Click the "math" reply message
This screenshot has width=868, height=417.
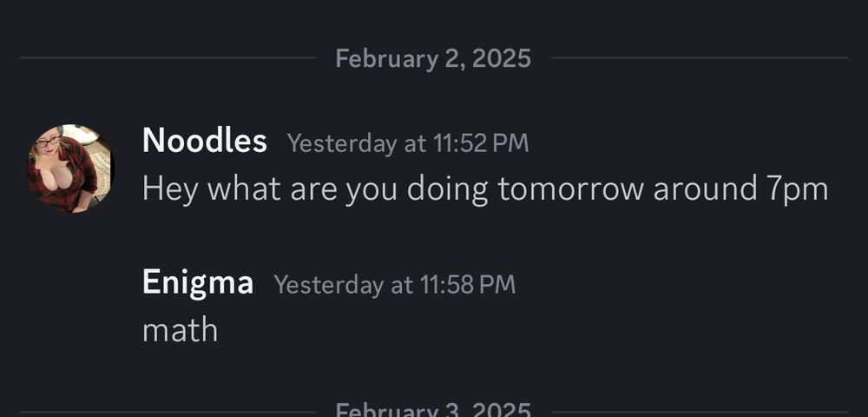click(x=180, y=330)
